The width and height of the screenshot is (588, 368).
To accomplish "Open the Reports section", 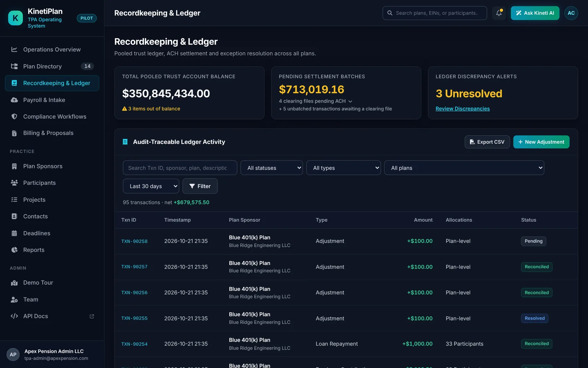I will tap(52, 250).
